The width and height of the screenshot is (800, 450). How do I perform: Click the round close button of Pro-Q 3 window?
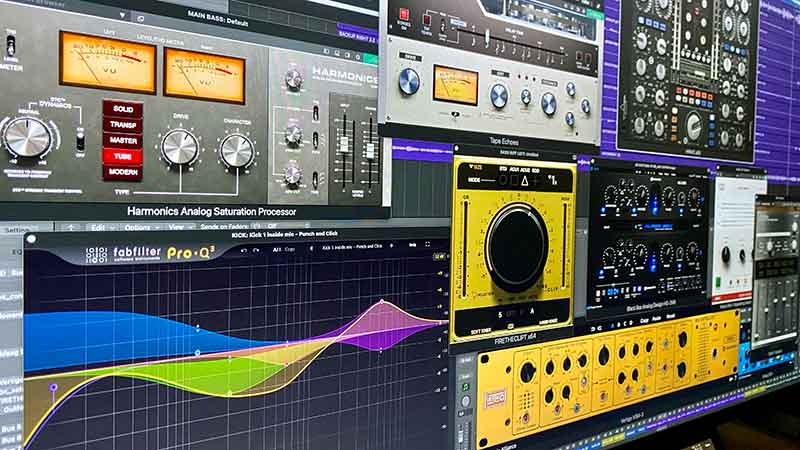(32, 239)
